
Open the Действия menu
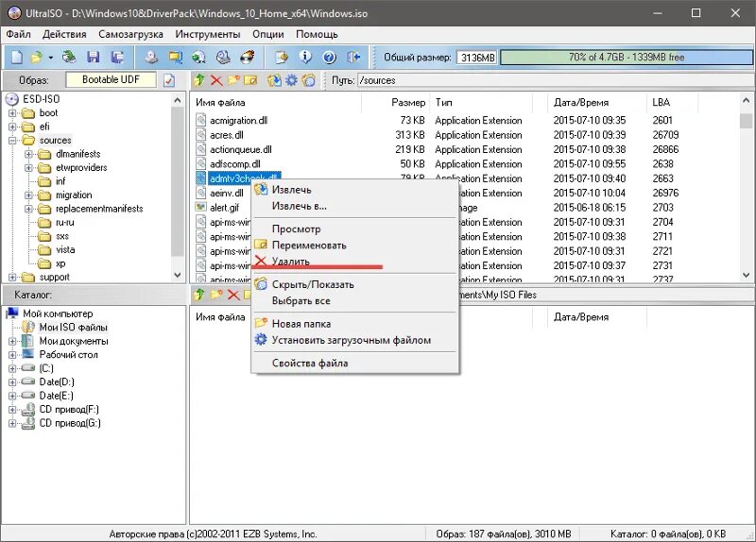click(x=64, y=34)
